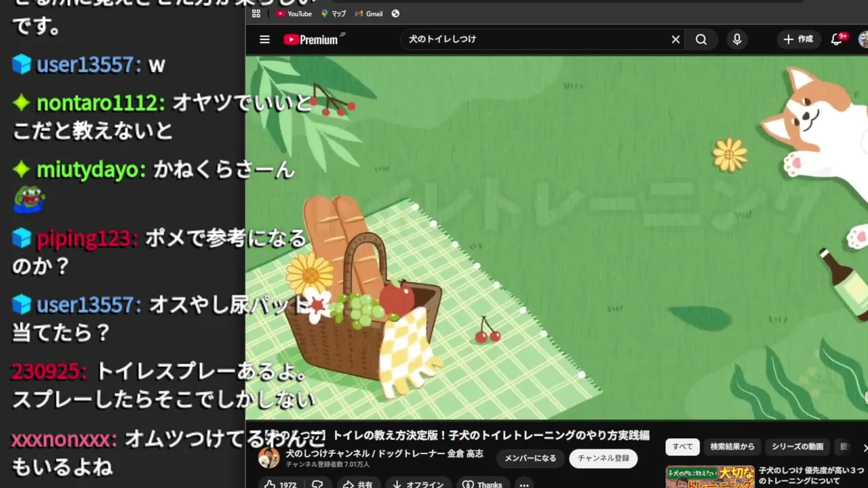Select the 検索結果から filter chip
868x488 pixels.
click(732, 447)
